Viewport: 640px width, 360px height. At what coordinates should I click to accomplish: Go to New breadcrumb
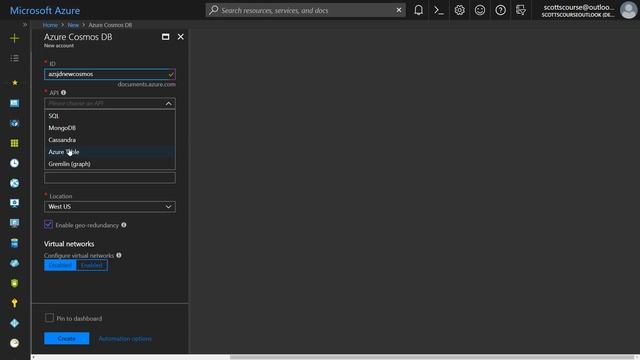point(73,25)
